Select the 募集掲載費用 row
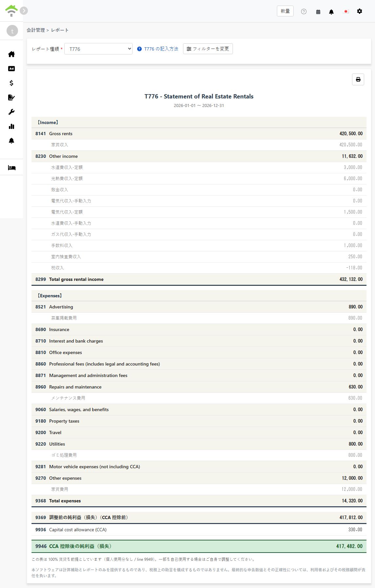 tap(199, 318)
